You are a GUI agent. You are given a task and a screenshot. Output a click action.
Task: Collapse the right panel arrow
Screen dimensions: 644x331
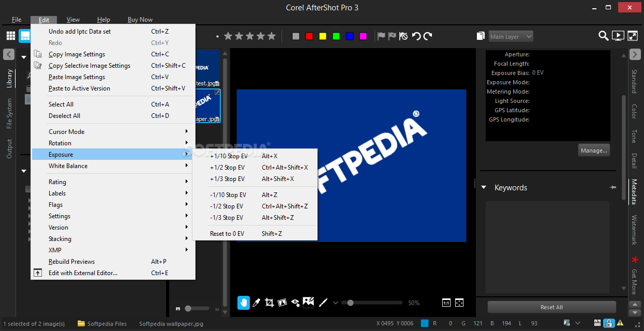pyautogui.click(x=635, y=54)
